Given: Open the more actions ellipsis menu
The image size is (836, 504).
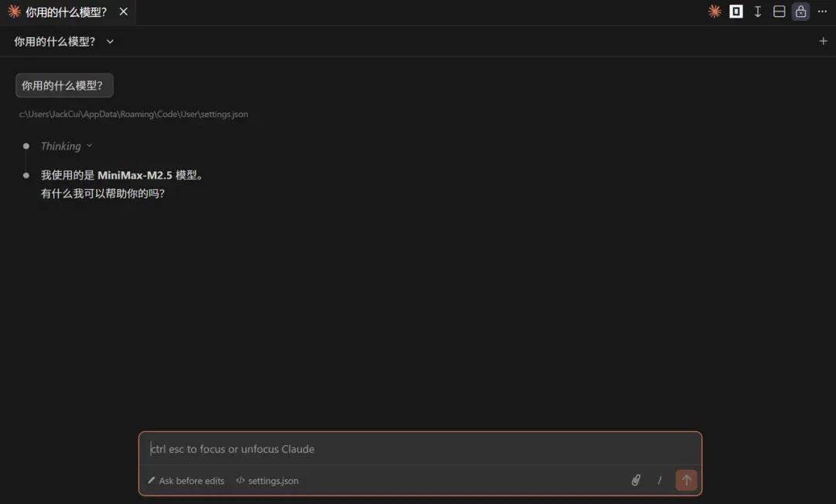Looking at the screenshot, I should click(x=822, y=11).
